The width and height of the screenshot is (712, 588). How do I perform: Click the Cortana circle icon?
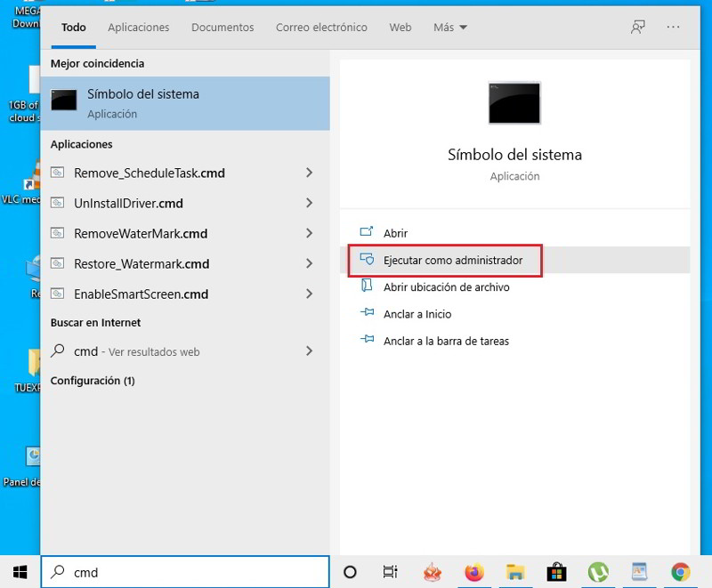[x=350, y=572]
